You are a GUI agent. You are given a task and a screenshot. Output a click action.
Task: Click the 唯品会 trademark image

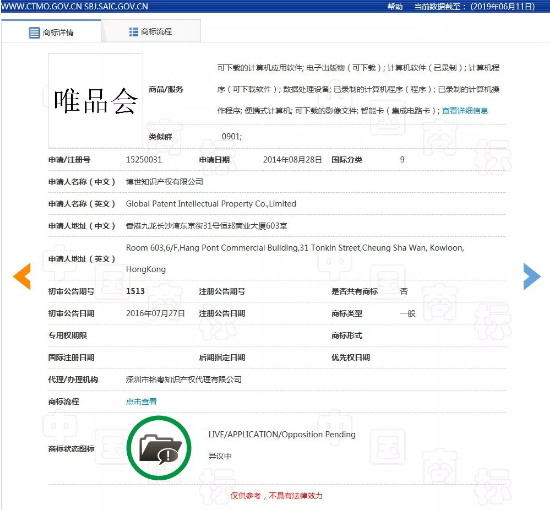click(x=95, y=101)
